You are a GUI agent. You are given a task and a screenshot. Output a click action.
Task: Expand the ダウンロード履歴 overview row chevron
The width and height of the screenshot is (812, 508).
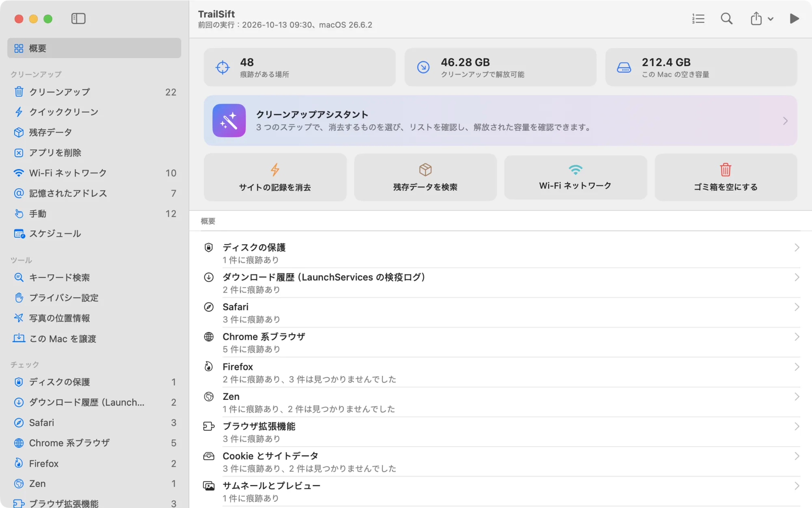coord(797,278)
